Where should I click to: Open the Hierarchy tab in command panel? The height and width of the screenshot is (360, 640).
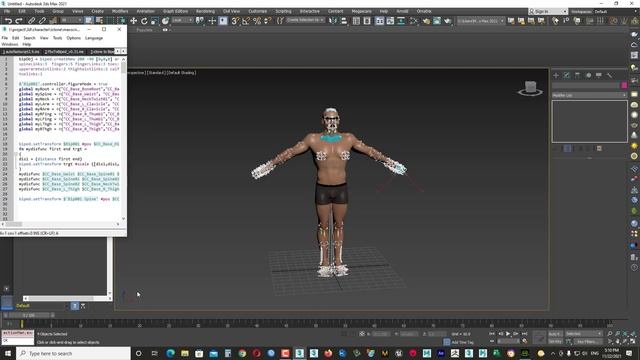[577, 76]
